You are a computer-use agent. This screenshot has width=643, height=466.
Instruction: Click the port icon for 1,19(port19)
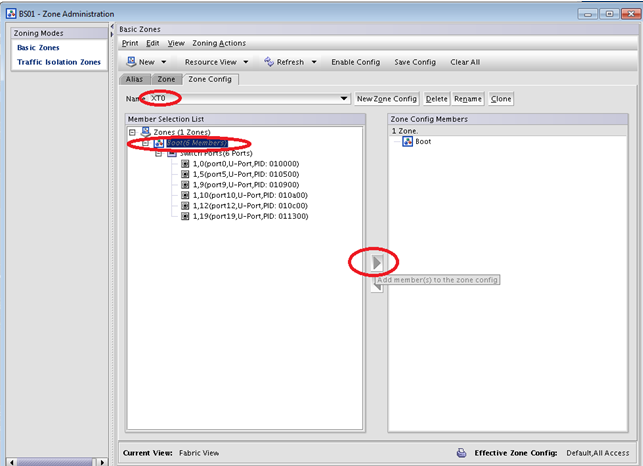[185, 215]
